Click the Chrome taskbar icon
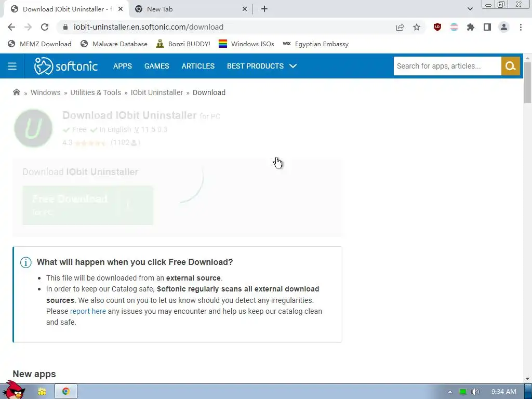Image resolution: width=532 pixels, height=399 pixels. 66,392
